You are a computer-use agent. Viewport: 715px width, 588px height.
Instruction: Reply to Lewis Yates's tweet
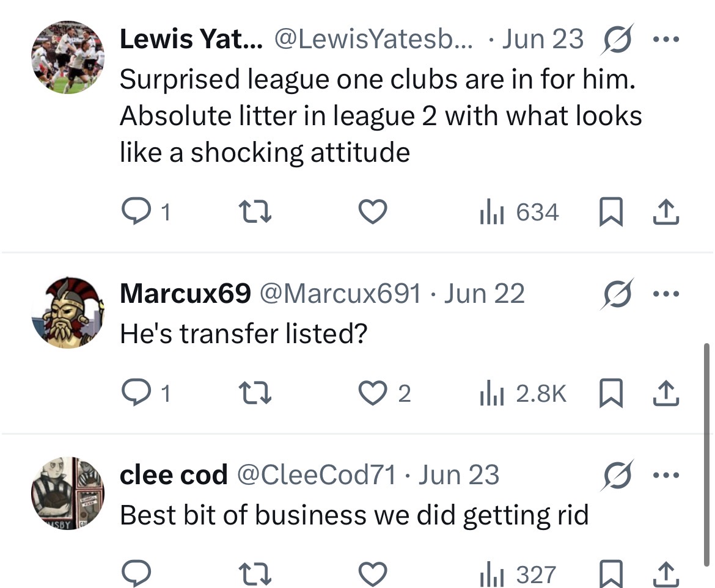point(136,212)
